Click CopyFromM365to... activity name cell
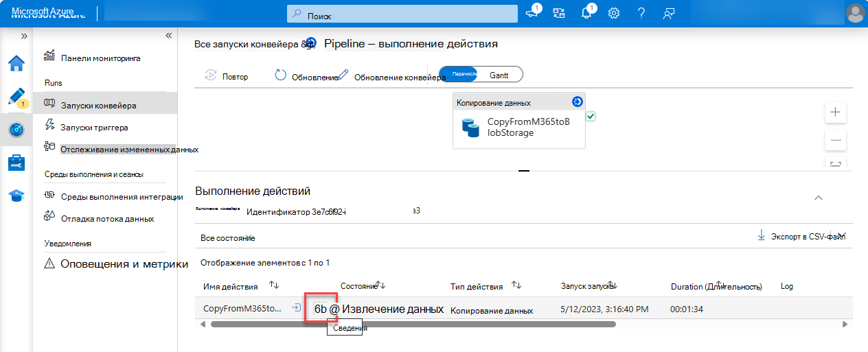Viewport: 868px width, 352px height. click(242, 308)
